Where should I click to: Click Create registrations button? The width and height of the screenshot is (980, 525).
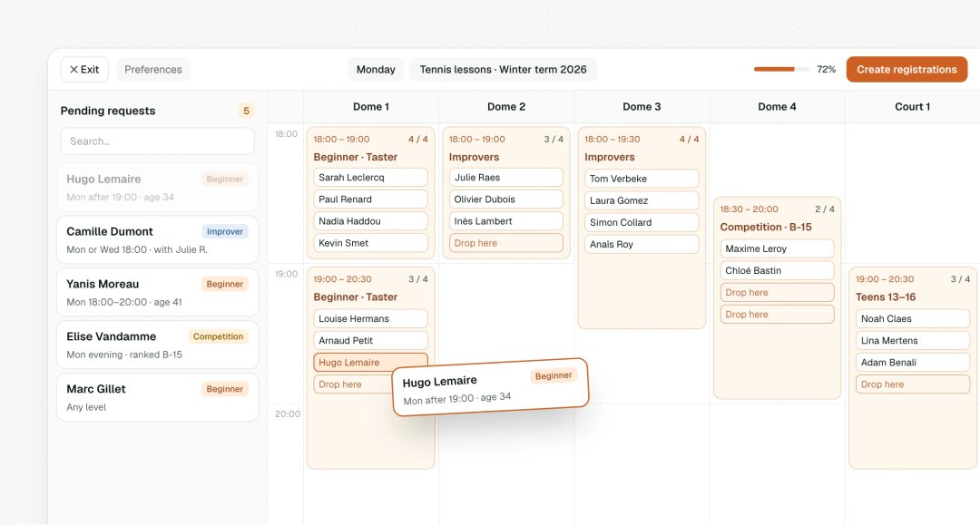[x=906, y=69]
